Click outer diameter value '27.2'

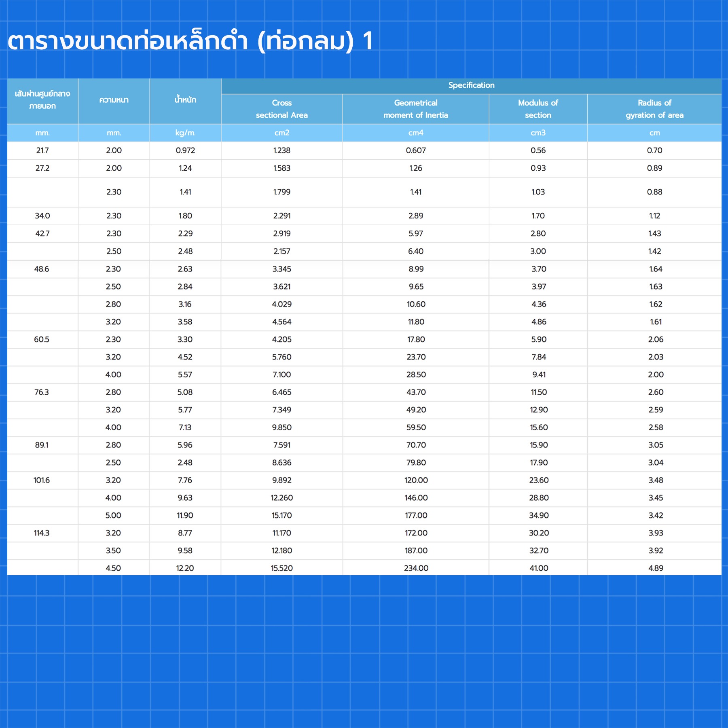pos(42,168)
